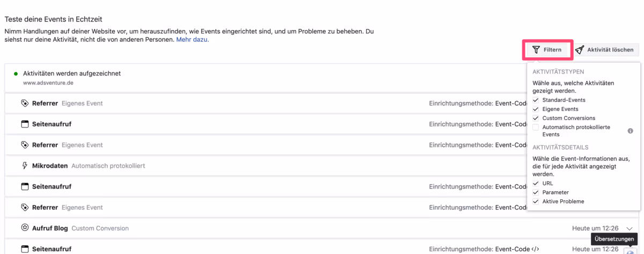Click the funnel icon in Filtern
644x254 pixels.
tap(536, 50)
